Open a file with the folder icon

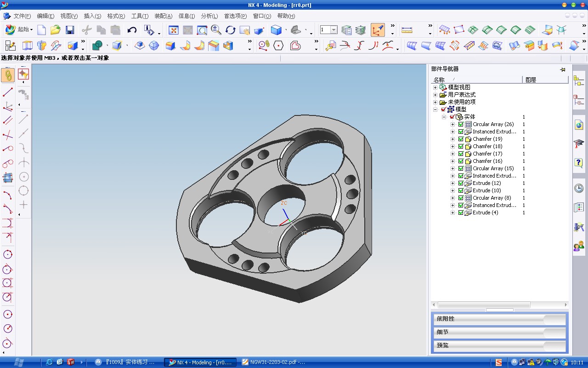click(56, 30)
